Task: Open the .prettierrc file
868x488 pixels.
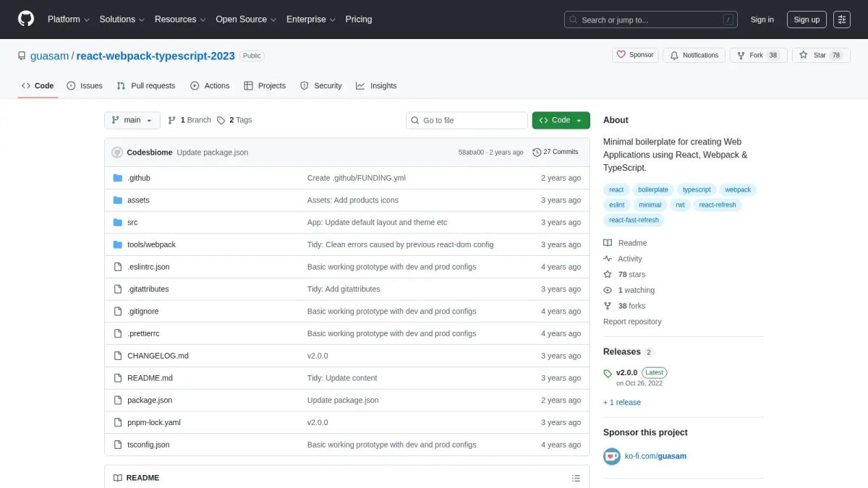Action: (x=143, y=333)
